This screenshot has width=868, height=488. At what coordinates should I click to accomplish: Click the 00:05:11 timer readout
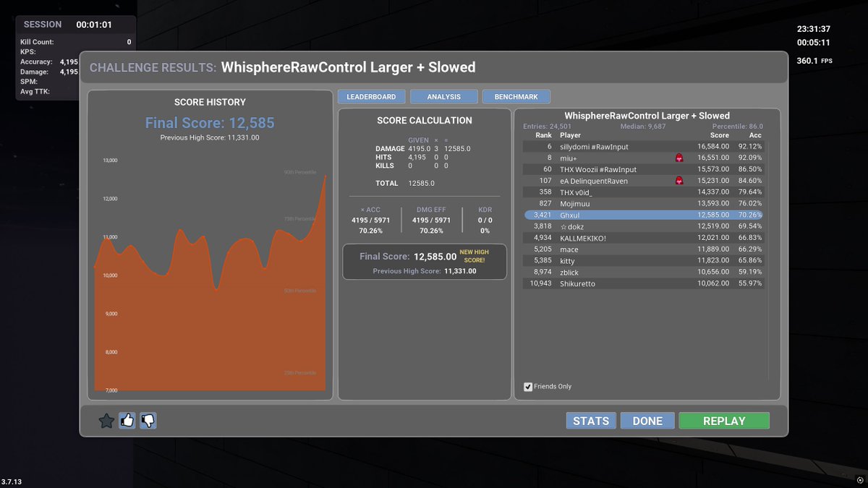(814, 43)
